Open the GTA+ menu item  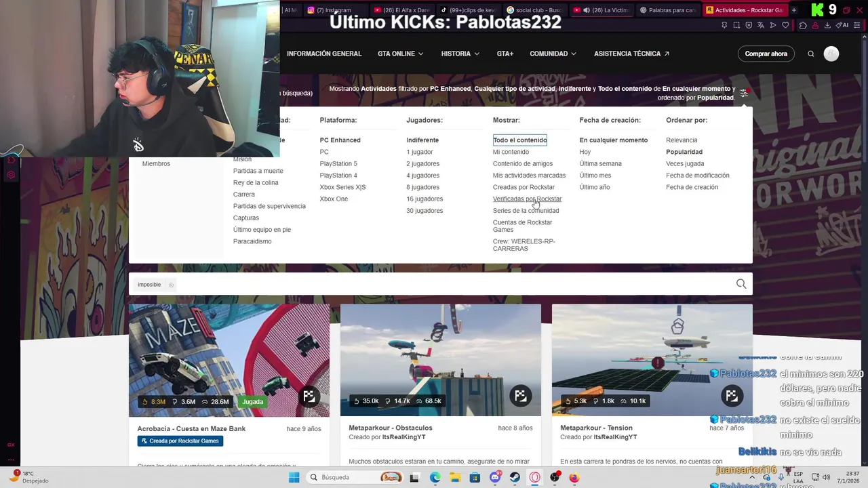[x=505, y=54]
